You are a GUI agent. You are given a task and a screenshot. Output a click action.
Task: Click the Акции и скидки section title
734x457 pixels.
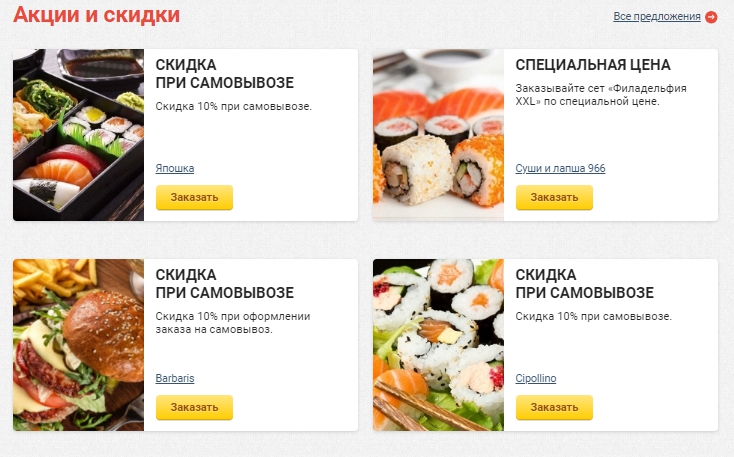pos(96,15)
